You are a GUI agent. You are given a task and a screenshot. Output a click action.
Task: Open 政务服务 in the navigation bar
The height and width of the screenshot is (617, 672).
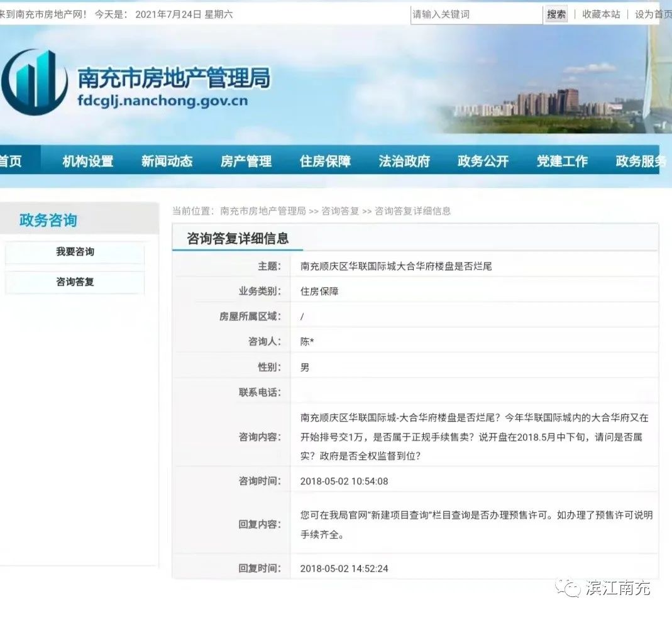pos(641,161)
